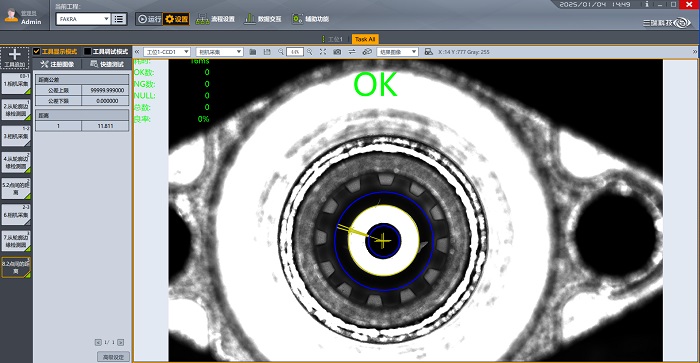Click the camera capture icon

337,52
